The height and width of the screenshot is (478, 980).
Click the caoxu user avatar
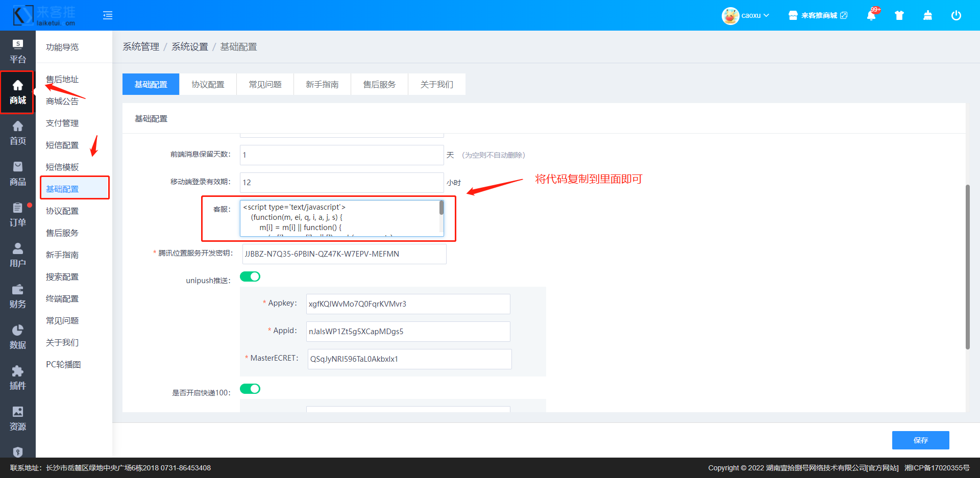730,16
